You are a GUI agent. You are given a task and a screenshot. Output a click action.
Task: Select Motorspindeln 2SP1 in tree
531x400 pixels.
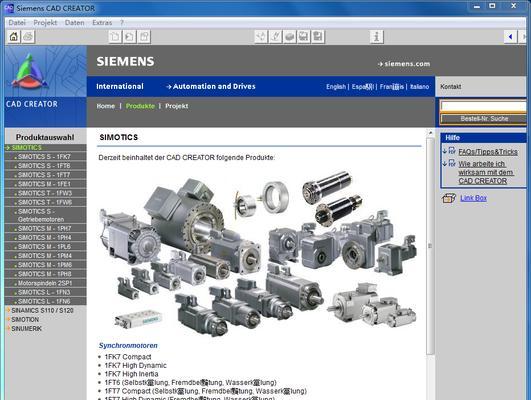click(44, 283)
